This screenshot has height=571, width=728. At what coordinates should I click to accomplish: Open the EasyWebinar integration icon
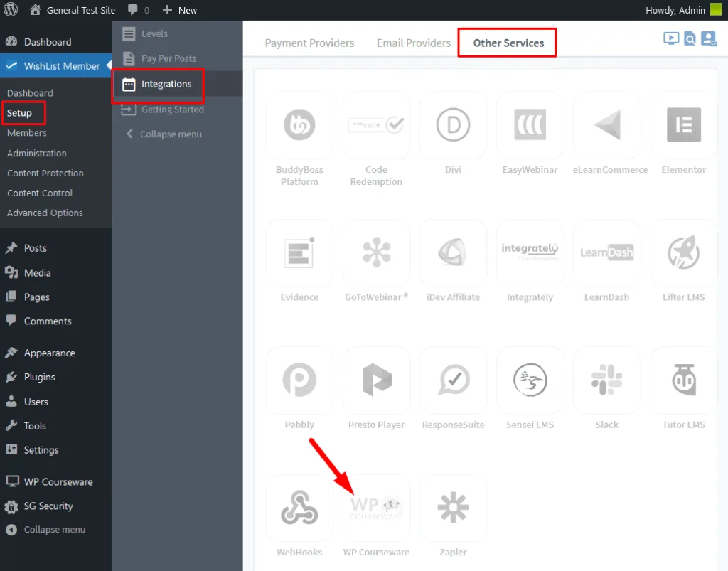[x=530, y=124]
